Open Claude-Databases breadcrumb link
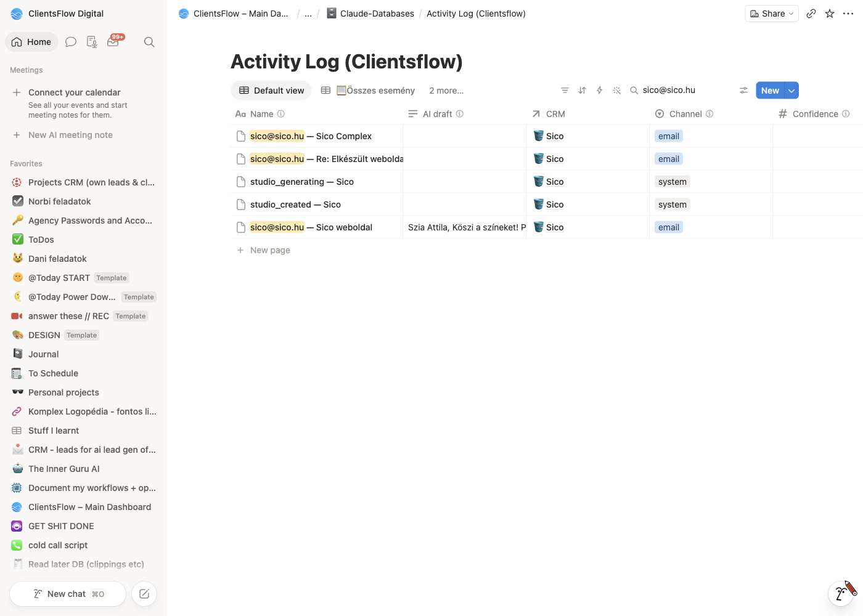The height and width of the screenshot is (616, 863). coord(370,14)
